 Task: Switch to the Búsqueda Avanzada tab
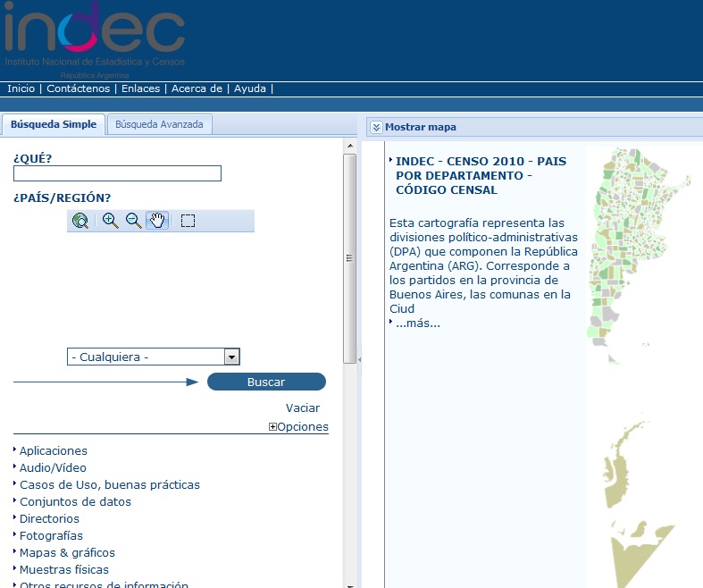click(x=160, y=124)
